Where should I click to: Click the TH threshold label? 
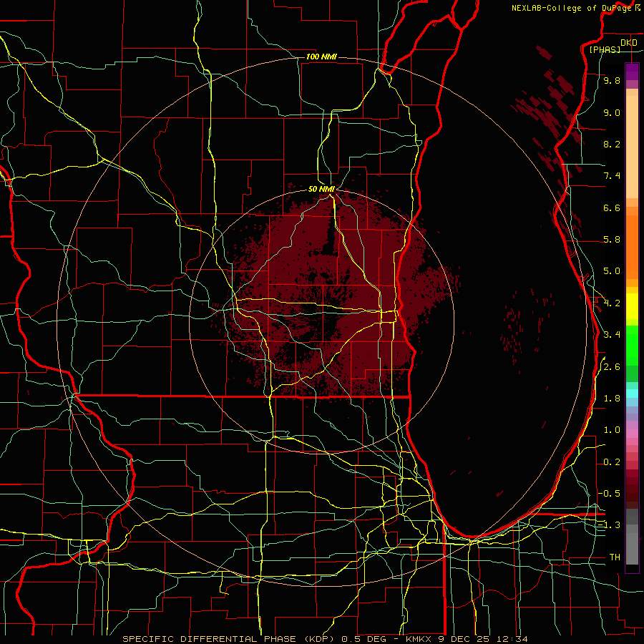(x=615, y=557)
